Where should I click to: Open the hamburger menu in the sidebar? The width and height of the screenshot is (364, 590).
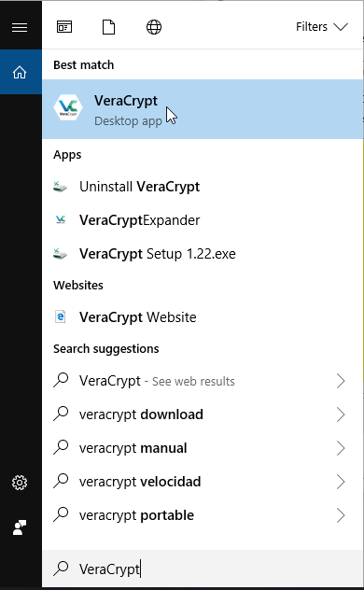coord(20,27)
